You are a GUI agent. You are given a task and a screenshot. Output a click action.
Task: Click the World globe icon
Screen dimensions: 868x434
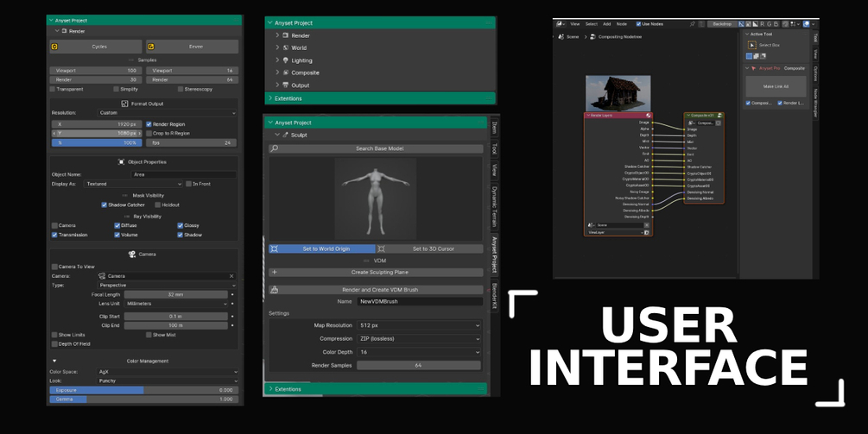pyautogui.click(x=286, y=47)
